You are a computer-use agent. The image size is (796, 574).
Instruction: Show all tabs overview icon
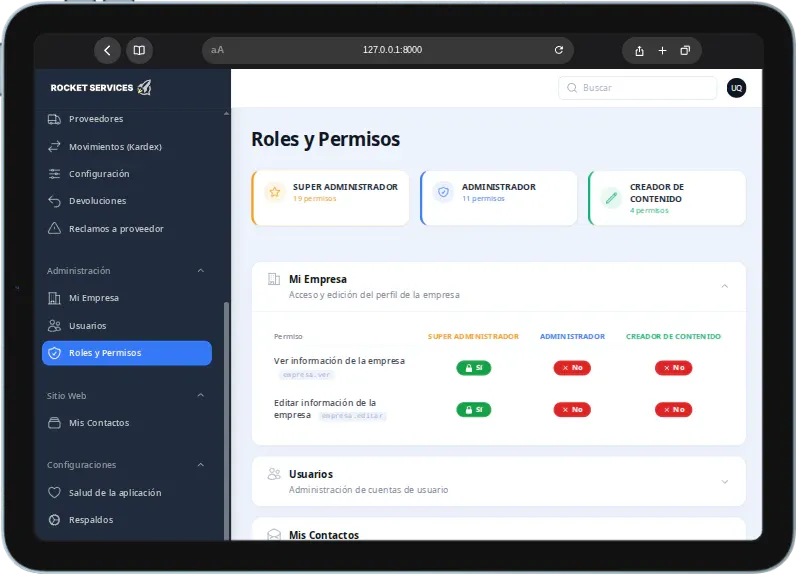(x=685, y=51)
